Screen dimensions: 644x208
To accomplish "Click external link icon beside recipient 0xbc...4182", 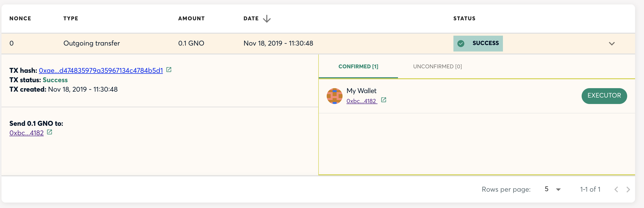I will tap(50, 132).
